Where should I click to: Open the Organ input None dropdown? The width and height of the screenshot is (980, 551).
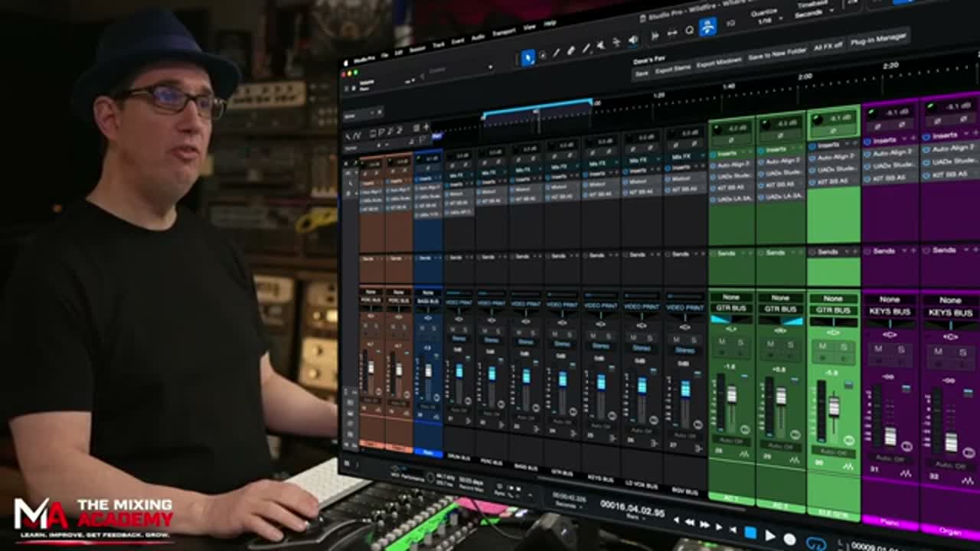point(950,301)
